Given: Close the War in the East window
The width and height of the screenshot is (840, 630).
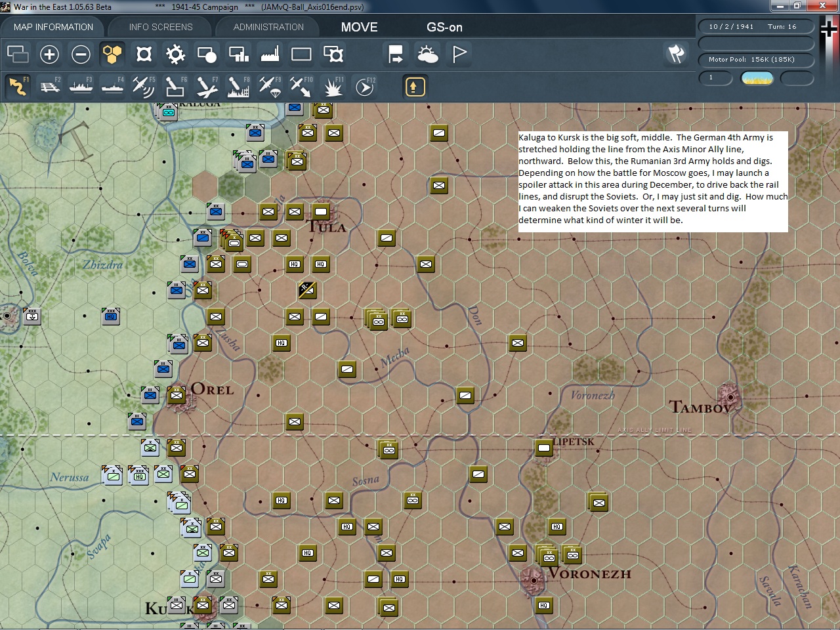Looking at the screenshot, I should point(822,7).
